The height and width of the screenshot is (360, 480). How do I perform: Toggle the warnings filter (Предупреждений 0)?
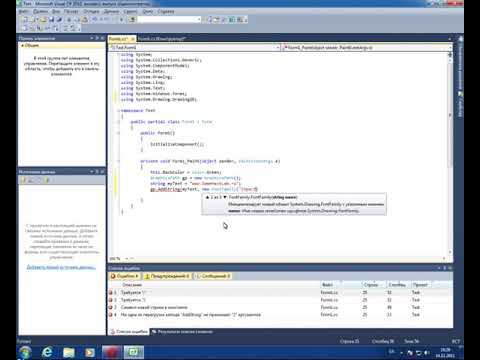(x=167, y=276)
